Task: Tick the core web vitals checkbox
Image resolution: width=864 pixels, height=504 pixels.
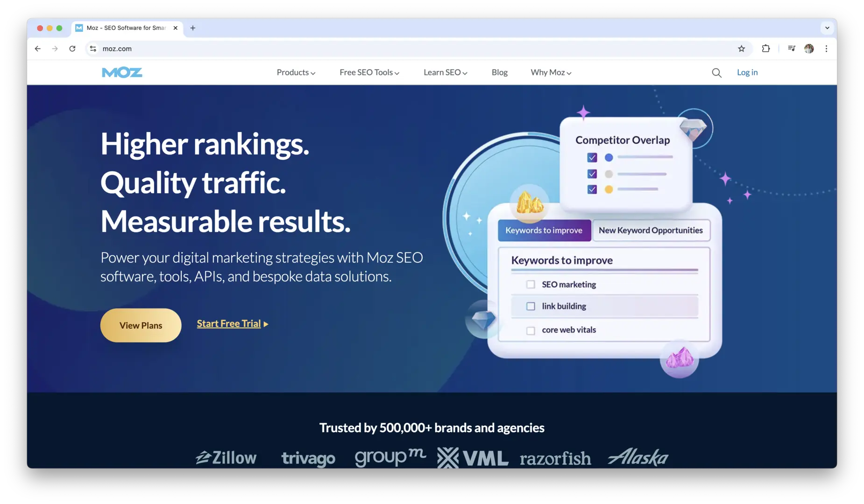Action: coord(531,330)
